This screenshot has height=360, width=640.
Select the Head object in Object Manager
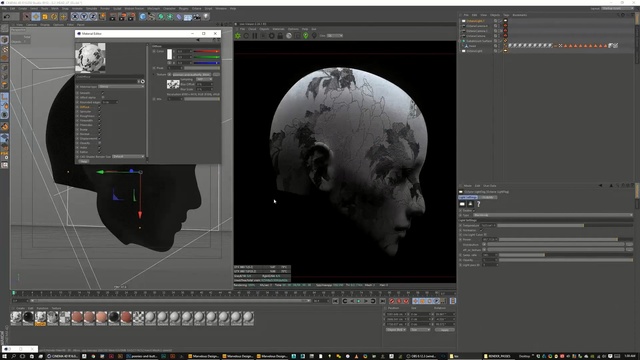[x=472, y=46]
